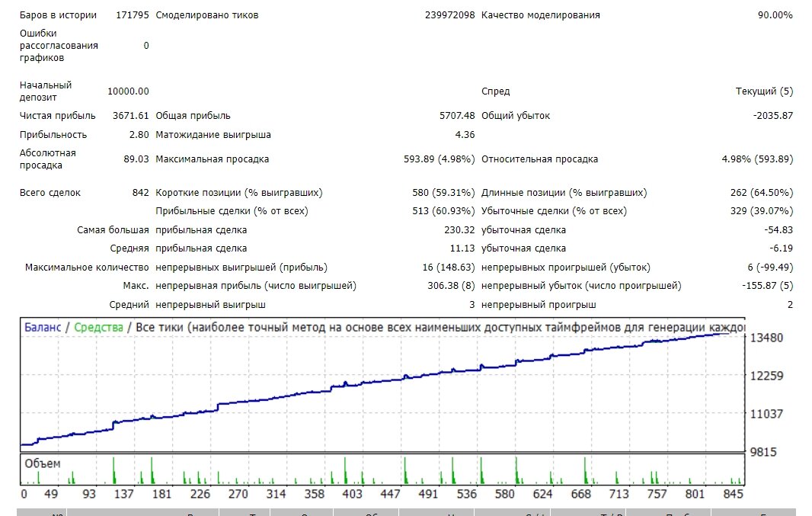Click the green "Средства" chart legend
812x516 pixels.
[98, 328]
